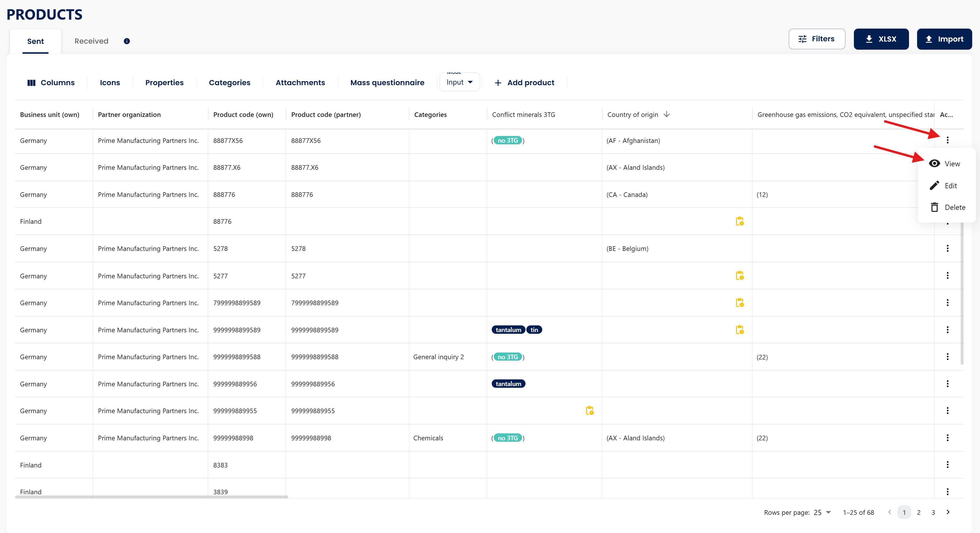Image resolution: width=980 pixels, height=533 pixels.
Task: Click pending clipboard icon in product 88776 row
Action: tap(740, 221)
